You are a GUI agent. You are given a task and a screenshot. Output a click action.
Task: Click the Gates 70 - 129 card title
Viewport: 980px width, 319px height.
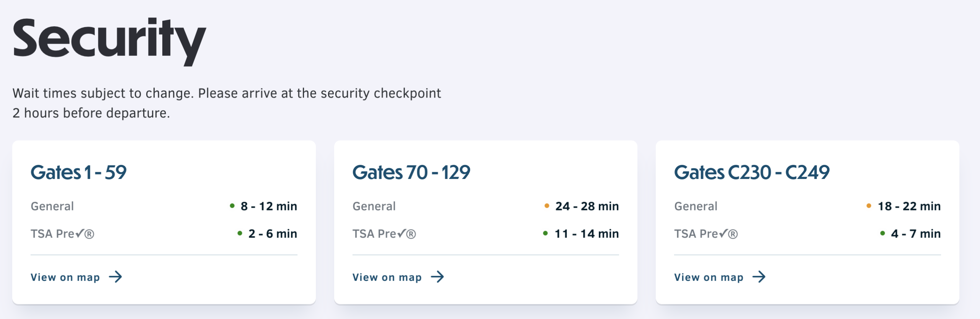pos(411,173)
